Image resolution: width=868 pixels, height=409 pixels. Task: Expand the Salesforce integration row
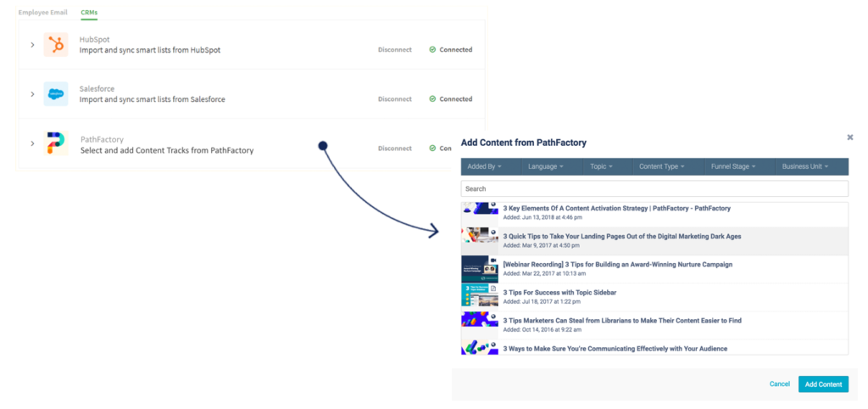[32, 93]
